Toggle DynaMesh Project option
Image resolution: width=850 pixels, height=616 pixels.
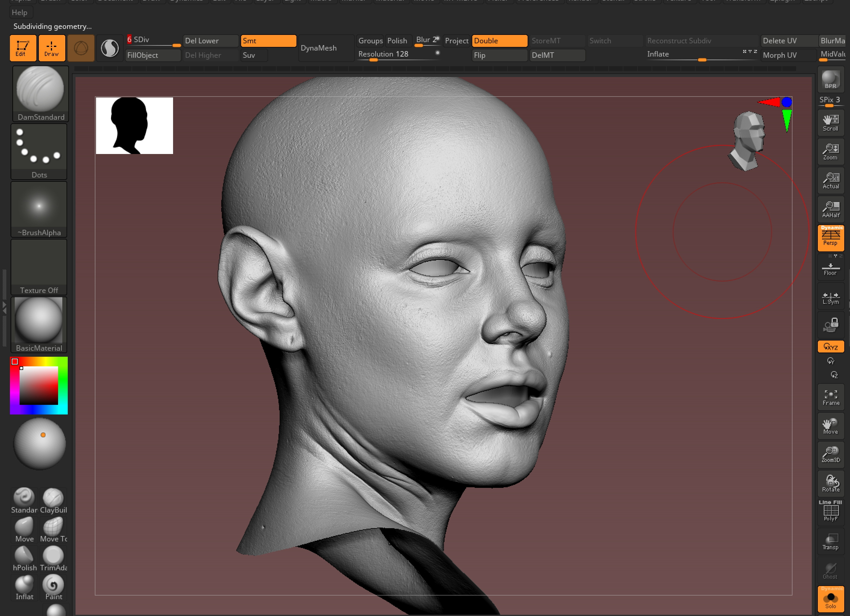[457, 41]
